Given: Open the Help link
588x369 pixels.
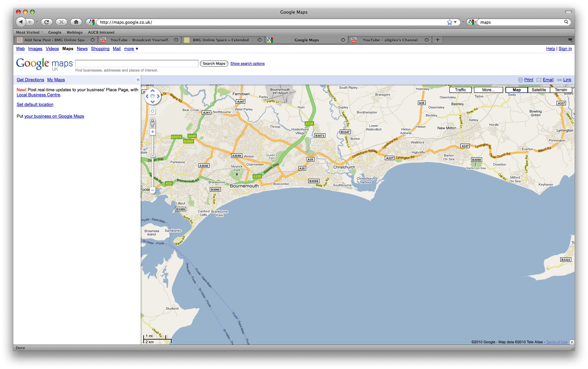Looking at the screenshot, I should (x=551, y=49).
